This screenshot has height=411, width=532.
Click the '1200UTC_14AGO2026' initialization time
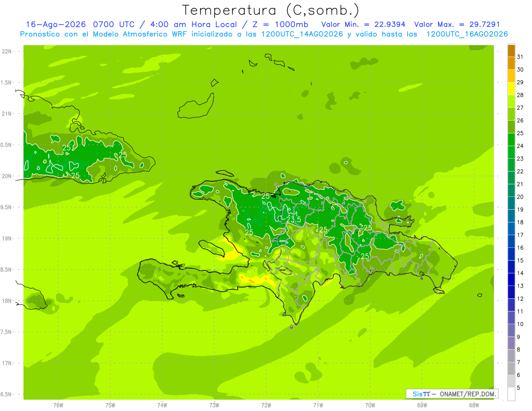(x=301, y=34)
